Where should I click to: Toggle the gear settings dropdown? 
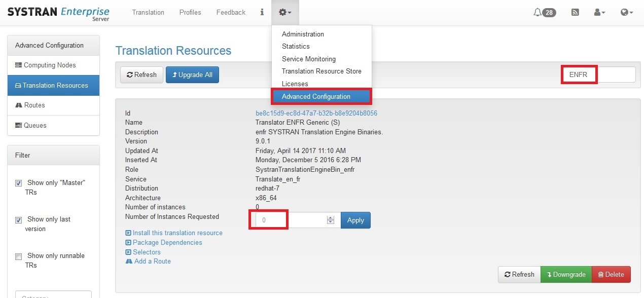(x=285, y=12)
